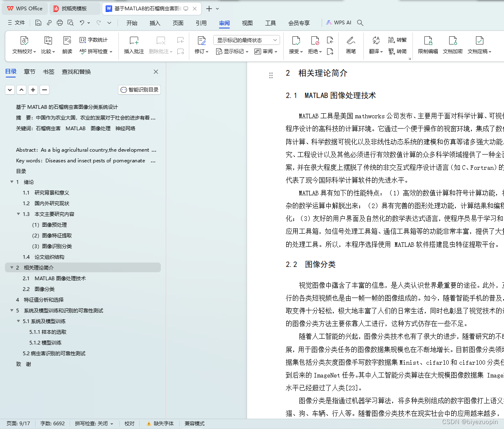The image size is (504, 429).
Task: Open the display-for-review state combo box
Action: 247,40
